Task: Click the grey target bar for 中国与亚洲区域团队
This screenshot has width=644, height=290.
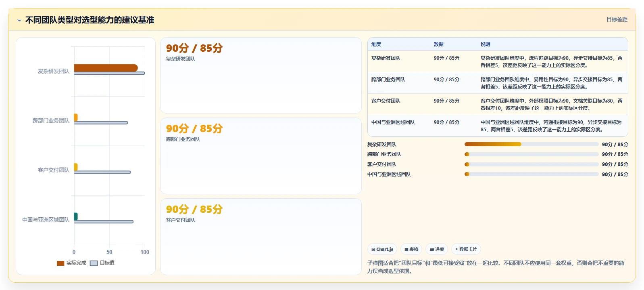Action: pos(104,222)
